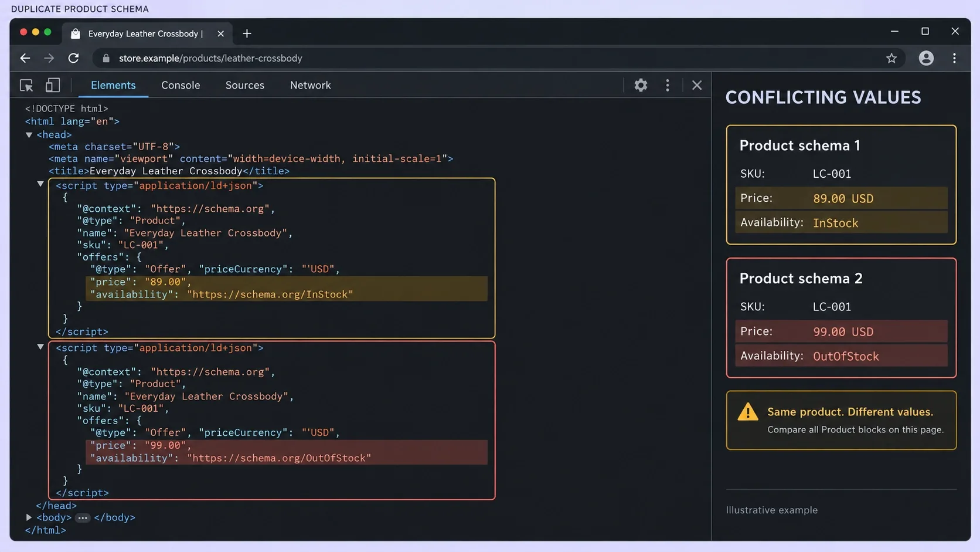Click the green macOS zoom dot

[48, 32]
